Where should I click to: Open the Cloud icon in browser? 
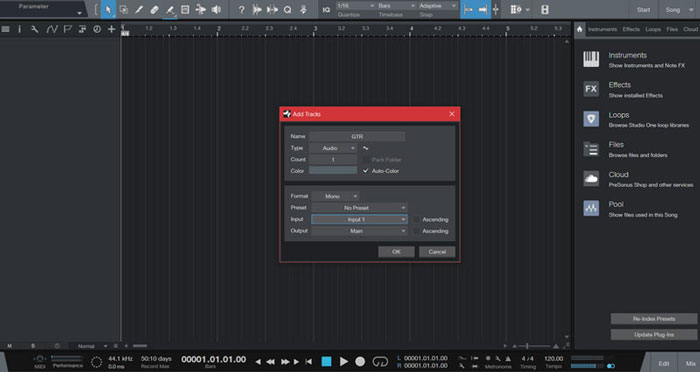591,179
